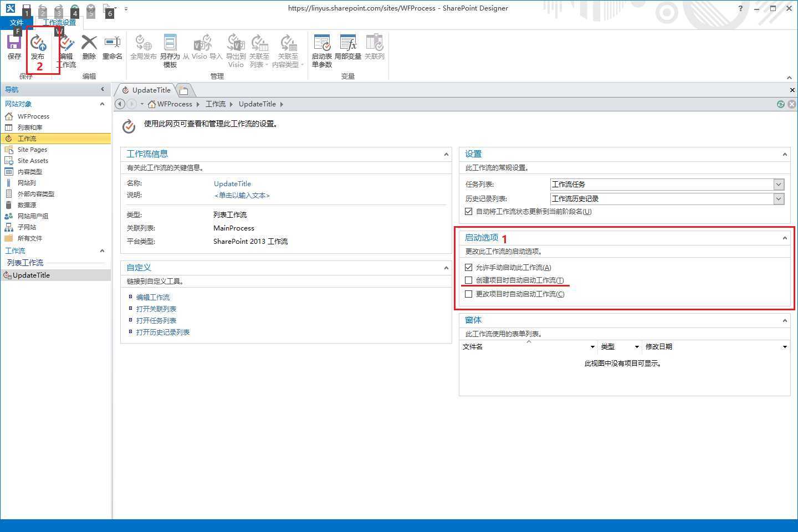The image size is (798, 532).
Task: Click the refresh icon in breadcrumb bar
Action: click(x=781, y=104)
